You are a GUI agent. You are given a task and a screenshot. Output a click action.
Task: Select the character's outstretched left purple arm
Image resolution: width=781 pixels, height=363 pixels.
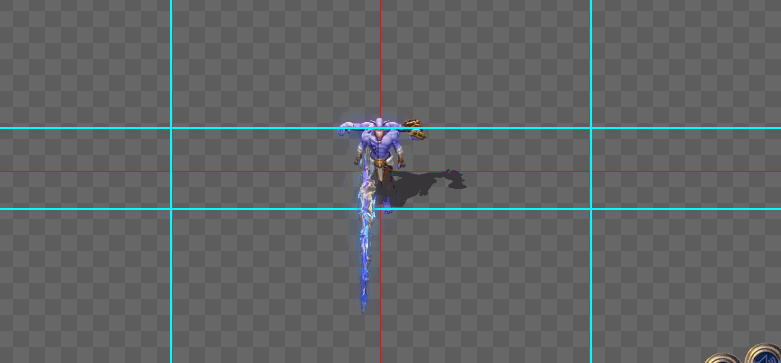pyautogui.click(x=350, y=129)
